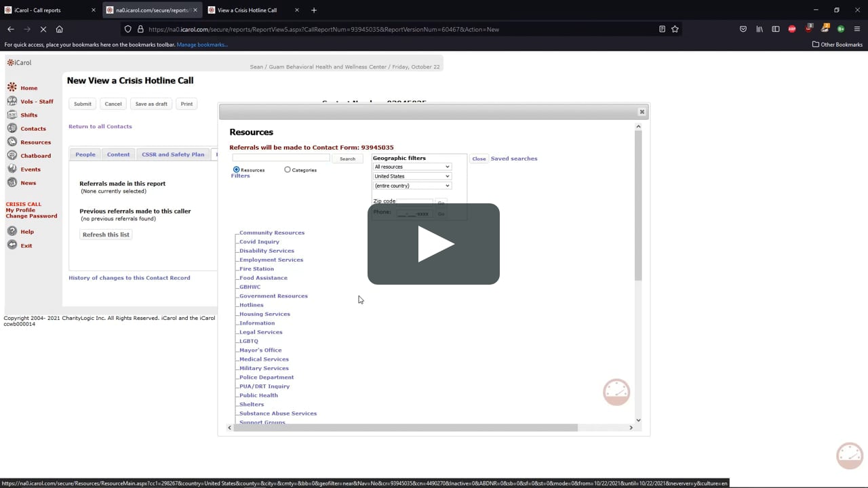Image resolution: width=868 pixels, height=488 pixels.
Task: Open Housing Services category
Action: click(x=264, y=314)
